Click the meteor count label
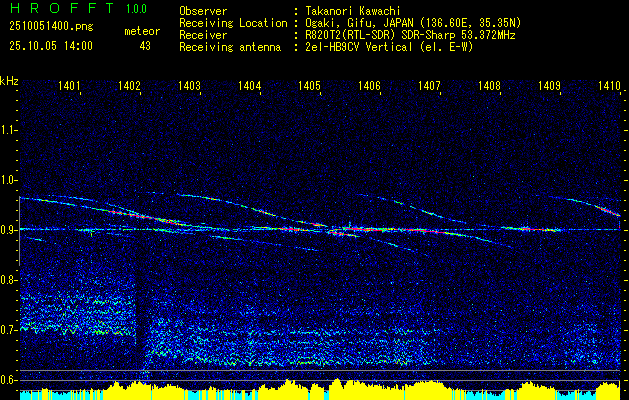 (142, 31)
